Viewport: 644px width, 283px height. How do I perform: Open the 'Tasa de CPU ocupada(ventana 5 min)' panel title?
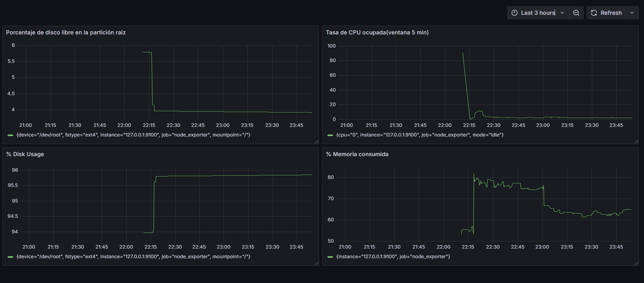(377, 32)
